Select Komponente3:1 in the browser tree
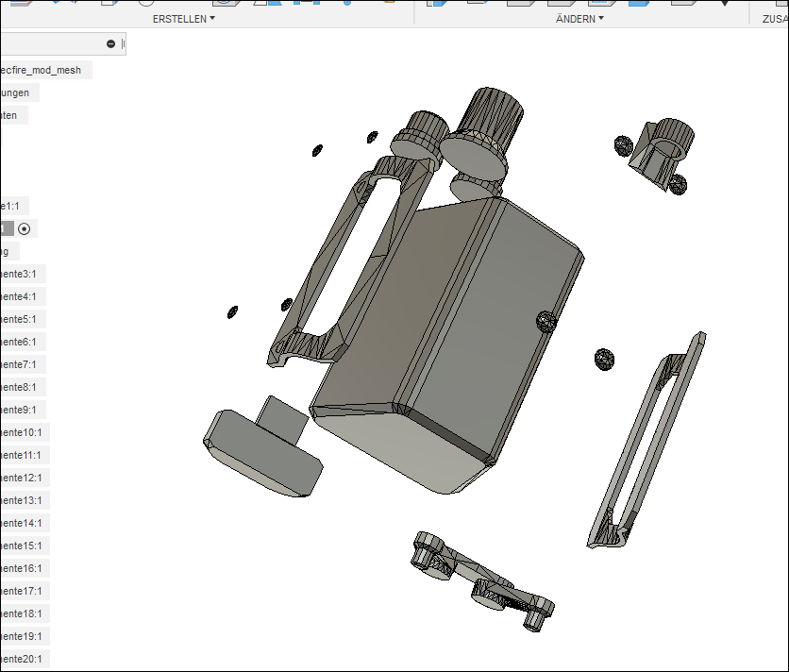Image resolution: width=789 pixels, height=672 pixels. (19, 274)
